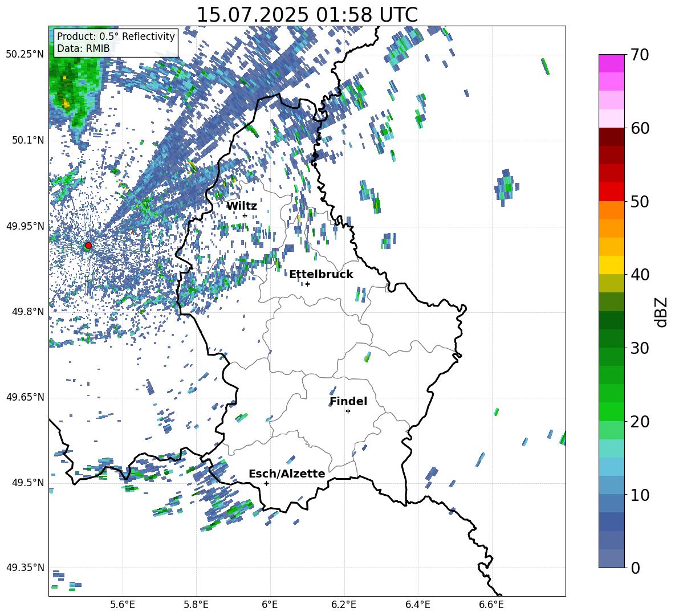The width and height of the screenshot is (675, 616).
Task: Click the 50.1°N latitude label
Action: point(27,141)
